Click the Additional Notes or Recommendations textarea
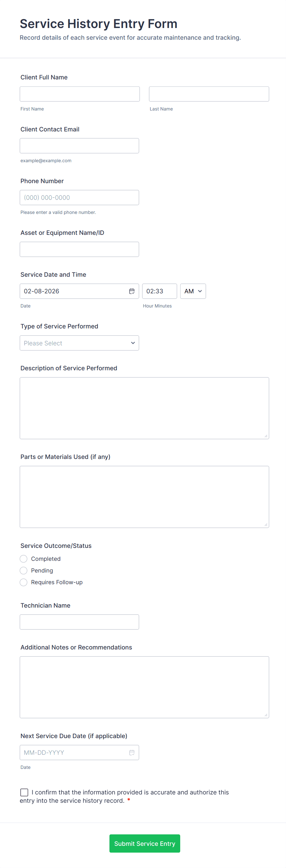The height and width of the screenshot is (868, 286). [144, 687]
